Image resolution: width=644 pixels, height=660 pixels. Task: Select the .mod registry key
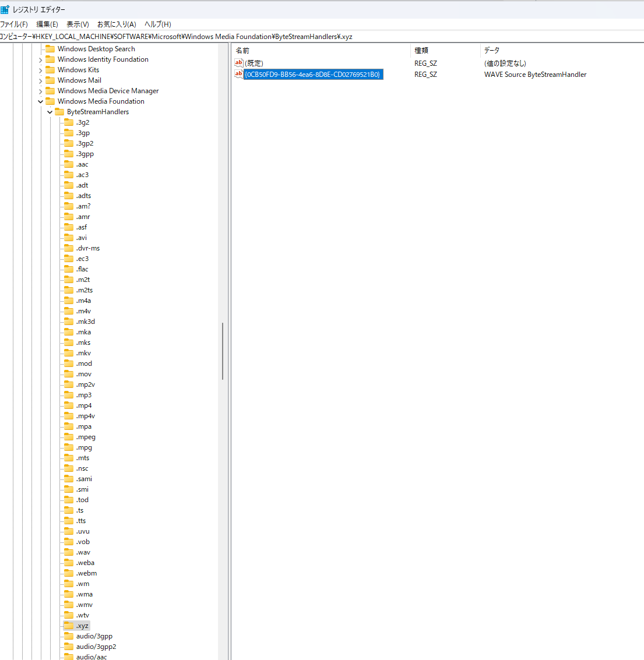point(84,363)
